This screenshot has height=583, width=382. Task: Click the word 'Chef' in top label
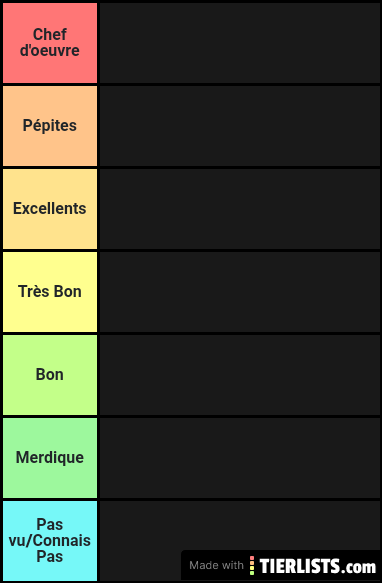[x=50, y=35]
